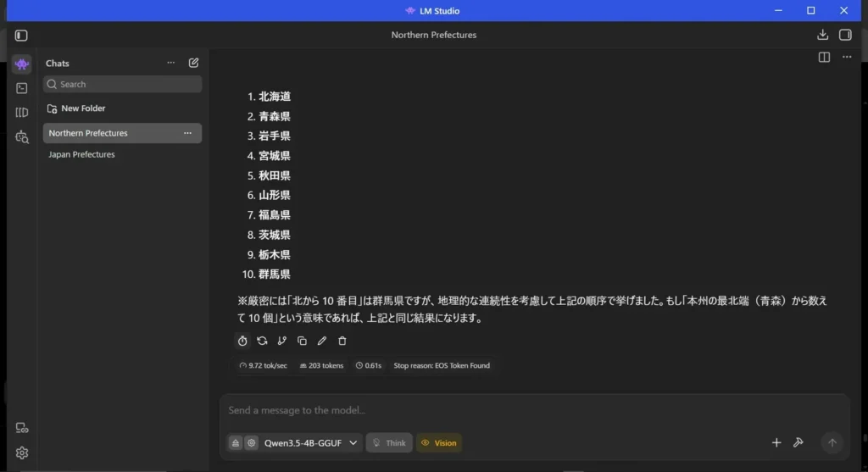
Task: Click the list item 岩手県
Action: [275, 136]
